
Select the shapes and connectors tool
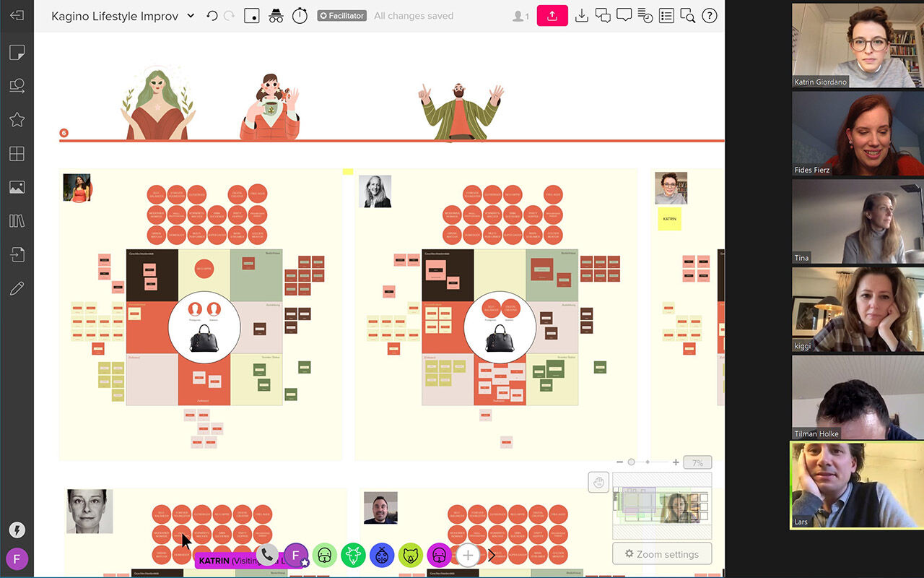17,87
